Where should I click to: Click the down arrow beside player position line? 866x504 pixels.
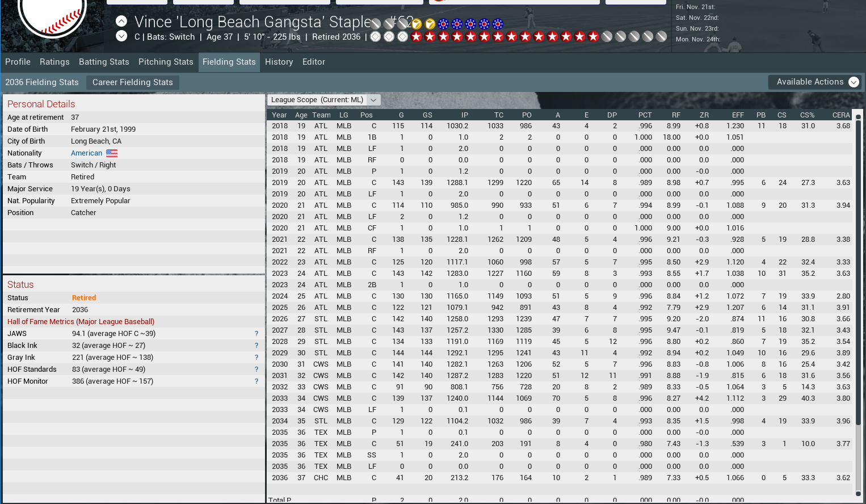(x=121, y=36)
